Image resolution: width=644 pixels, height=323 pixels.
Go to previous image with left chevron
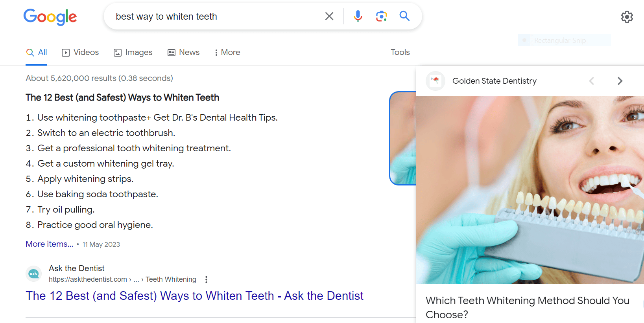coord(591,81)
